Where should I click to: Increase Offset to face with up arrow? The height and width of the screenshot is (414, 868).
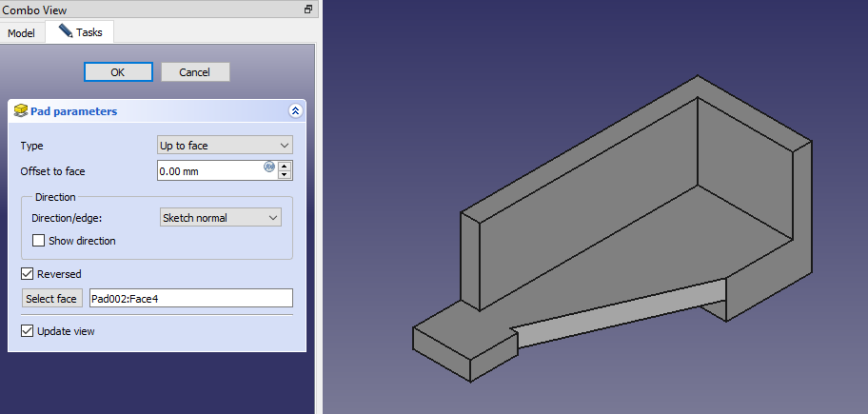point(286,166)
